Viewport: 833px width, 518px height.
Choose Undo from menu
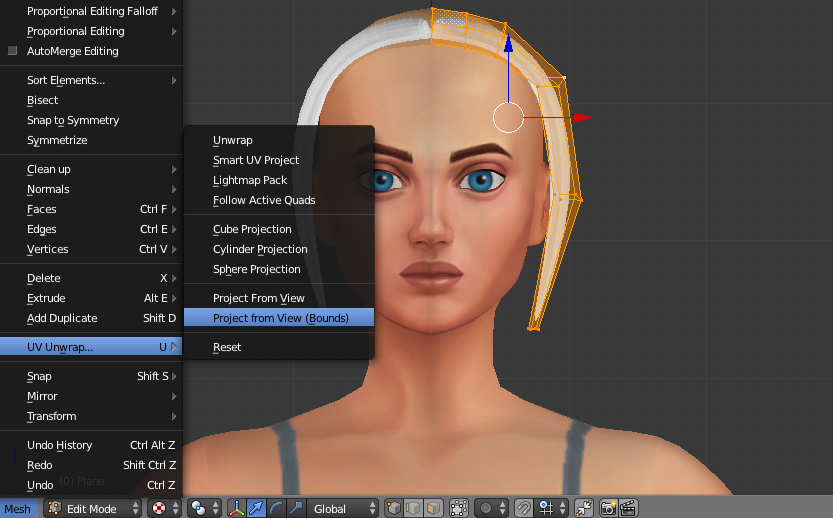tap(91, 485)
